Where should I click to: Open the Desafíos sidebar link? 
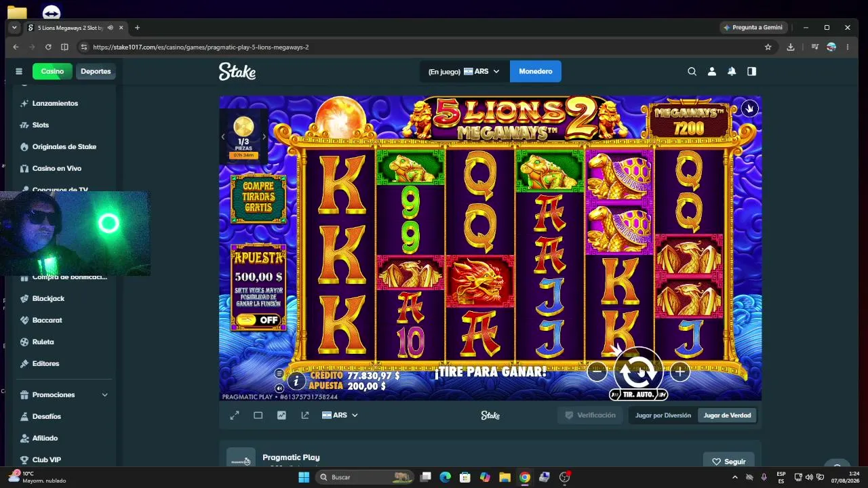[46, 416]
